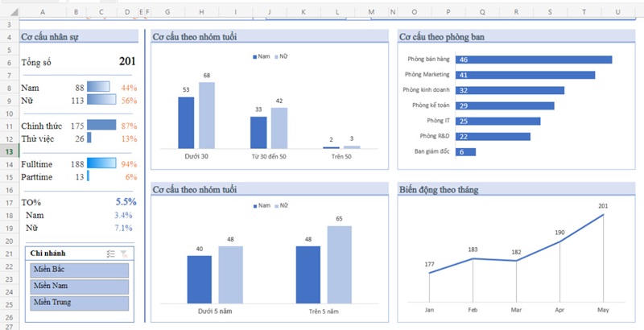
Task: Select the Nam column for Dưới 30
Action: coord(186,122)
